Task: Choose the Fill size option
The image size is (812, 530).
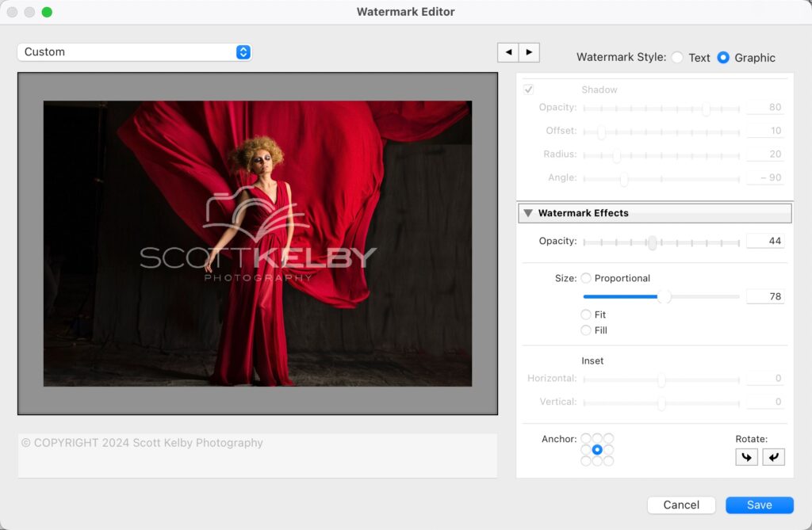Action: 586,330
